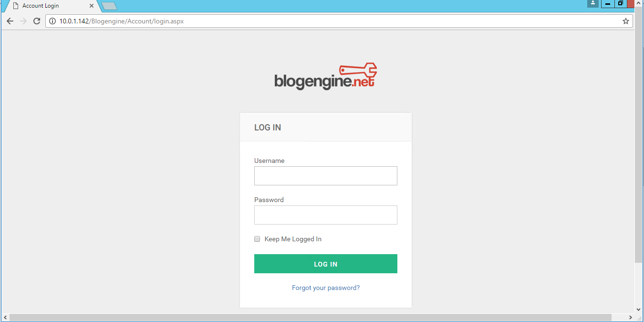Click the blogengine.net wrench logo

[x=326, y=76]
